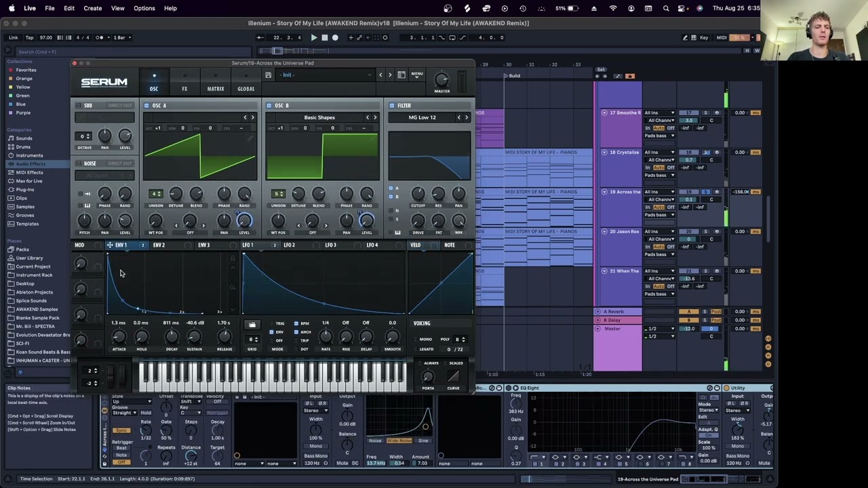The height and width of the screenshot is (488, 868).
Task: Adjust the POLY voice count stepper
Action: click(x=460, y=339)
